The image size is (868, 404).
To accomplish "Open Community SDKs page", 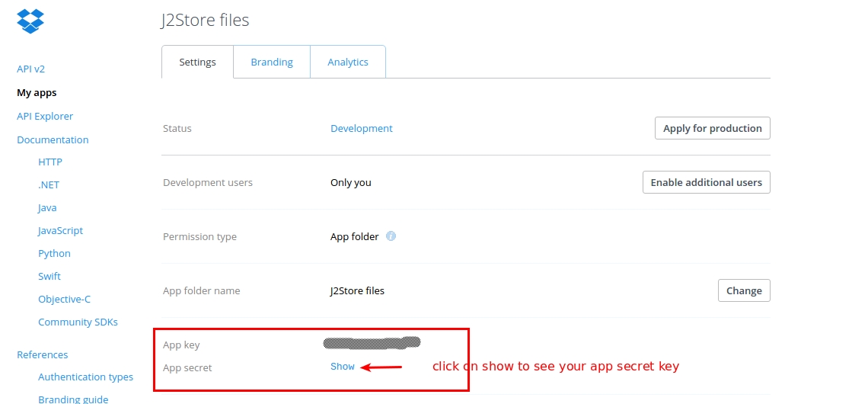I will pos(78,322).
